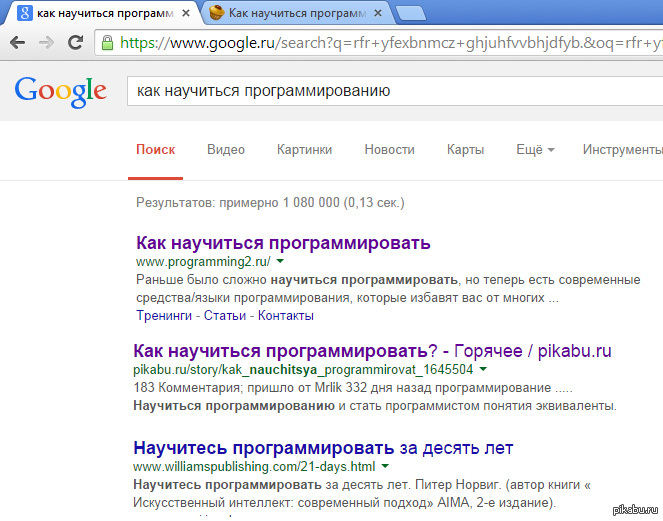663x521 pixels.
Task: Open the Статьи sitelink
Action: tap(225, 315)
